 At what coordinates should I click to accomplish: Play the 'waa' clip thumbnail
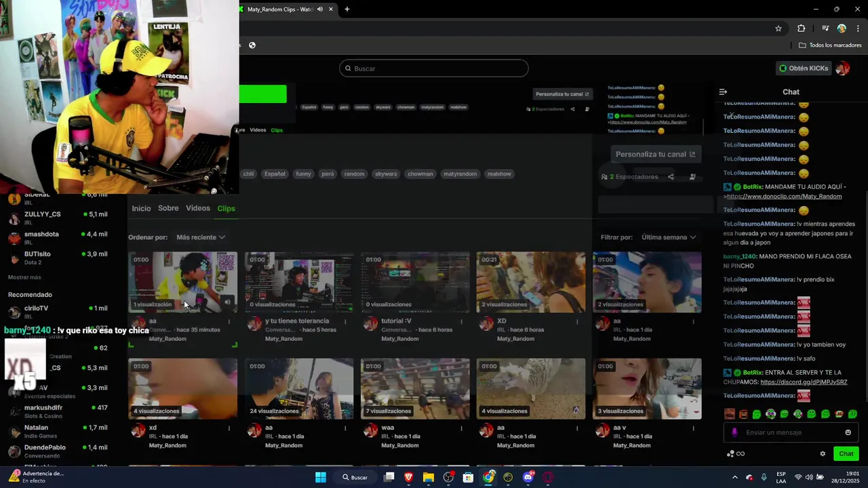click(x=415, y=388)
